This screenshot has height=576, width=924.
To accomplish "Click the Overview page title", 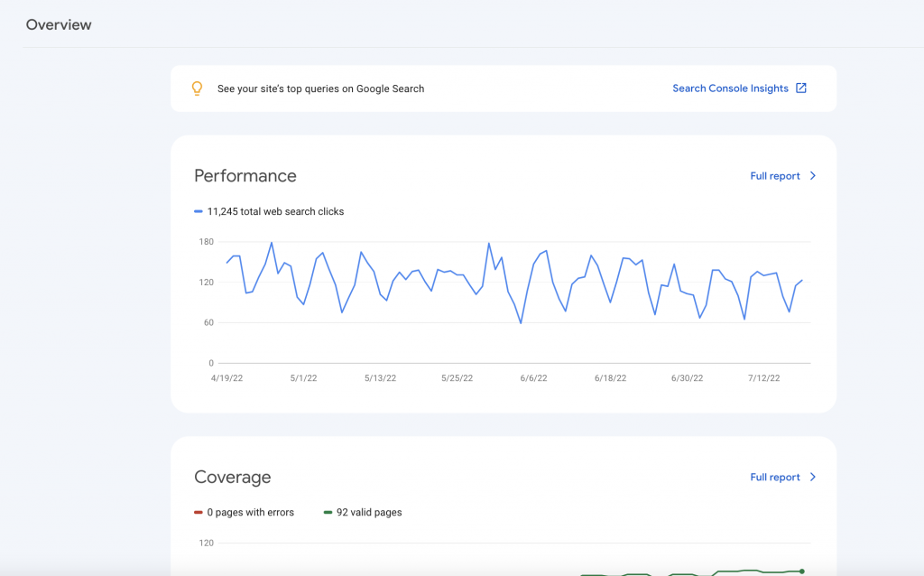I will pyautogui.click(x=59, y=24).
